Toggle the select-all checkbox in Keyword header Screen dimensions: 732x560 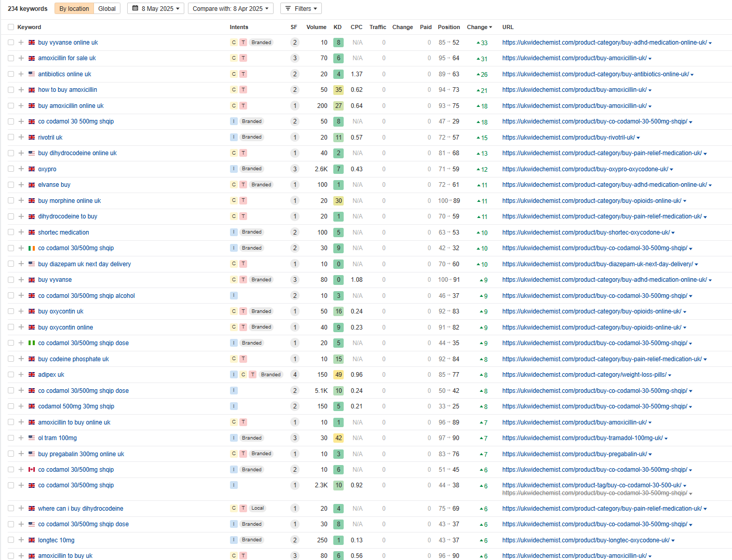(11, 27)
